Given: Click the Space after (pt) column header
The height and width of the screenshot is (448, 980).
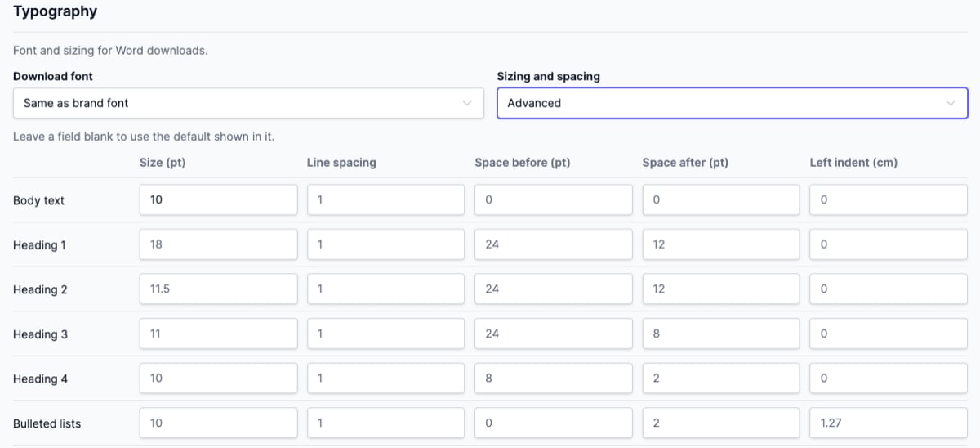Looking at the screenshot, I should click(x=685, y=163).
